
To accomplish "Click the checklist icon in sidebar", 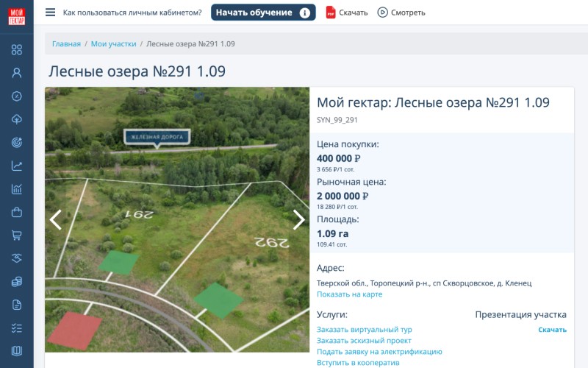I will click(16, 328).
